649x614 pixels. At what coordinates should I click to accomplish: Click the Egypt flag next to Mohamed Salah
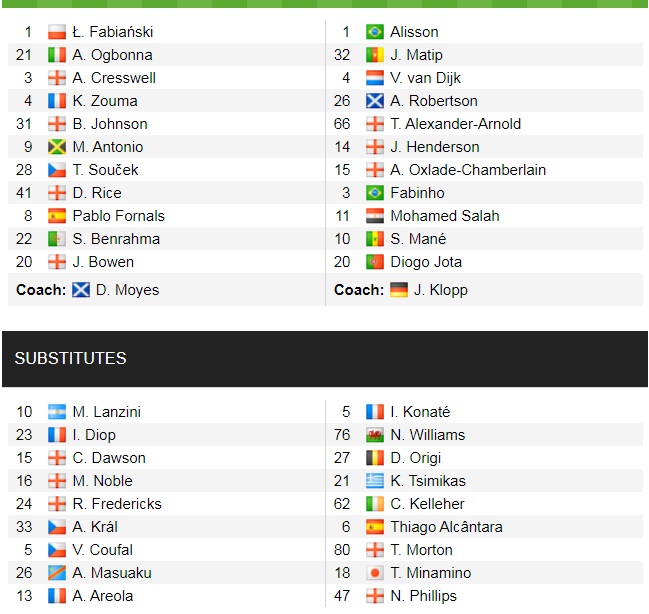[375, 216]
